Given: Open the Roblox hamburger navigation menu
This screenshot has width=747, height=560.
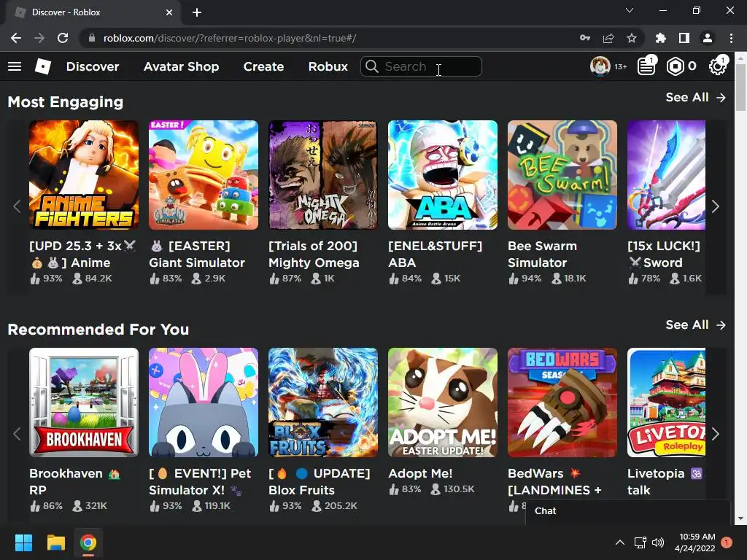Looking at the screenshot, I should coord(15,66).
